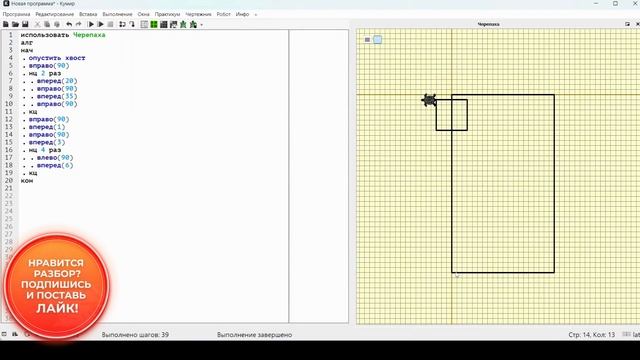Click the 'нач' keyword on line 3
This screenshot has height=360, width=640.
click(x=27, y=50)
